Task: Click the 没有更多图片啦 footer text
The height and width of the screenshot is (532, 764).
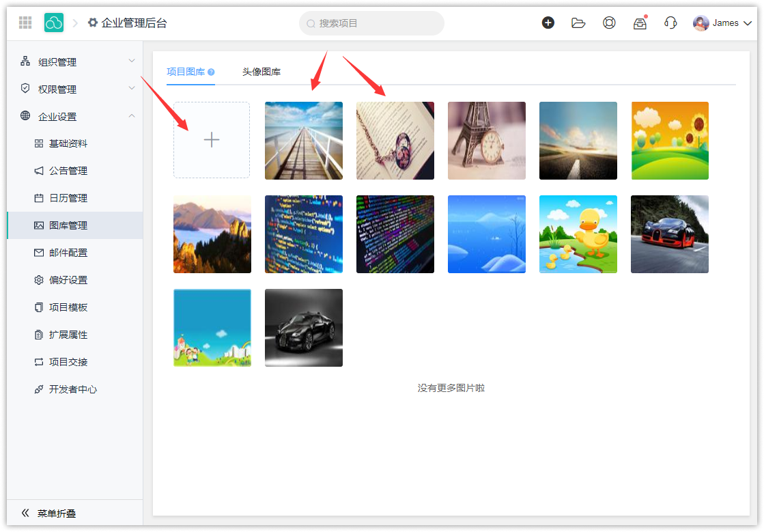Action: click(x=451, y=388)
